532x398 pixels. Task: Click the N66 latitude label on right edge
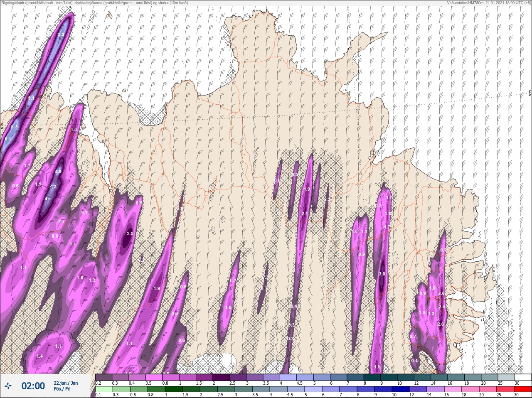pos(530,94)
